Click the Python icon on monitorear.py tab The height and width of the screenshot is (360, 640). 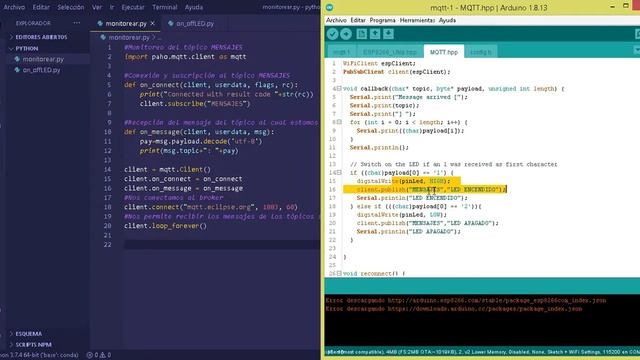(x=100, y=24)
